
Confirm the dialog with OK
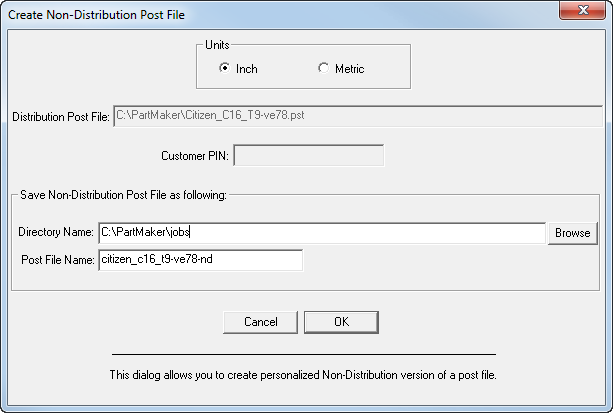(341, 322)
